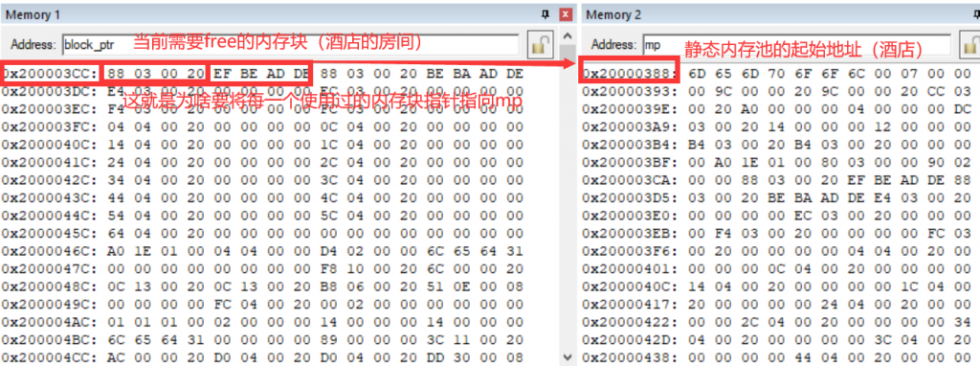Image resolution: width=980 pixels, height=366 pixels.
Task: Toggle the Memory 1 lock icon
Action: click(540, 44)
